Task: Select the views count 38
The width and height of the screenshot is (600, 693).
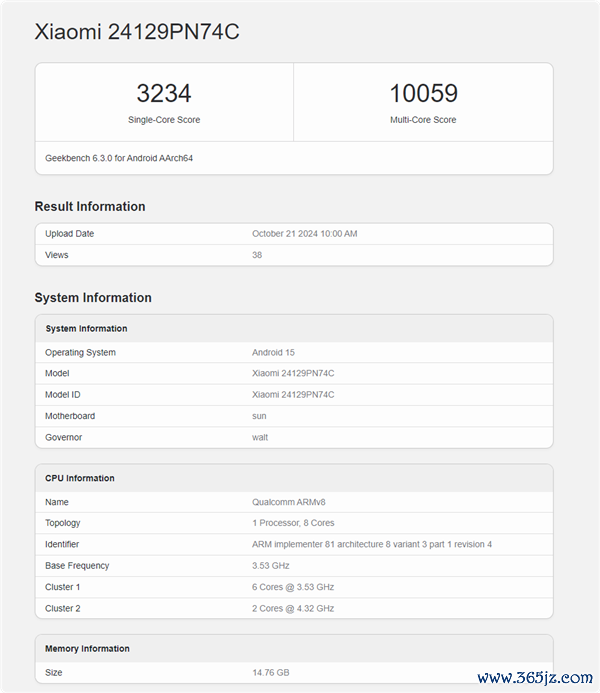Action: [257, 255]
